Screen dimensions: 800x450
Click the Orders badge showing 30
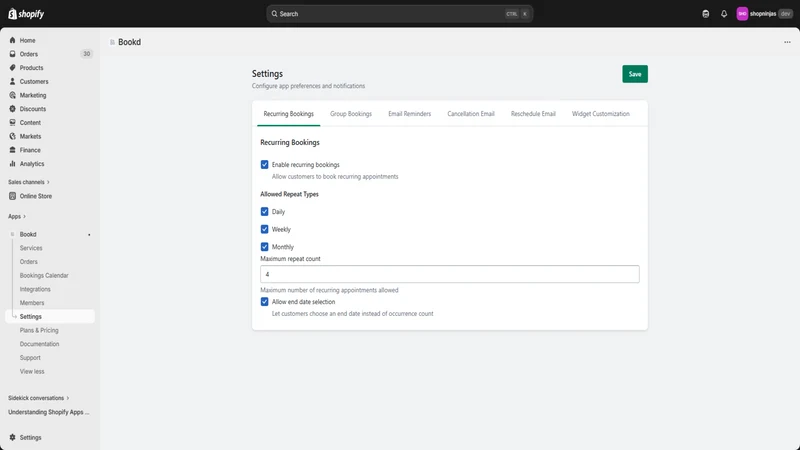tap(86, 54)
